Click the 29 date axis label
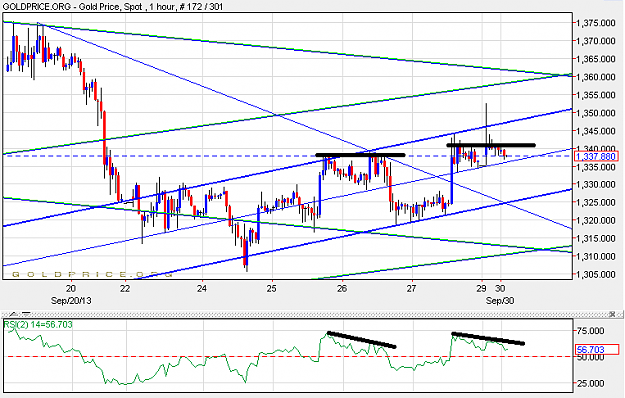Viewport: 625px width, 398px height. click(482, 288)
